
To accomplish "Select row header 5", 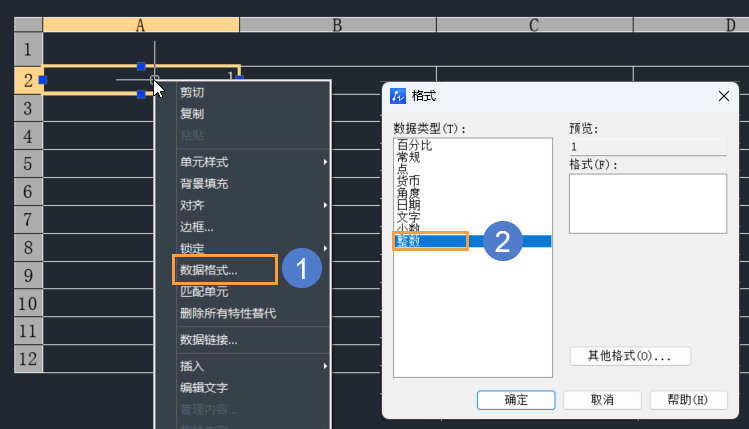I will point(28,164).
